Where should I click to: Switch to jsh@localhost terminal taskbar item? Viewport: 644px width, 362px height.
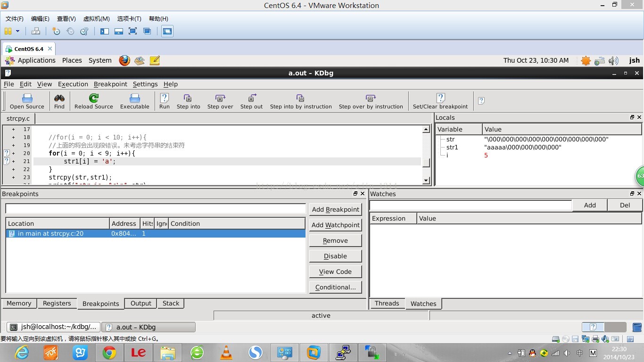54,327
